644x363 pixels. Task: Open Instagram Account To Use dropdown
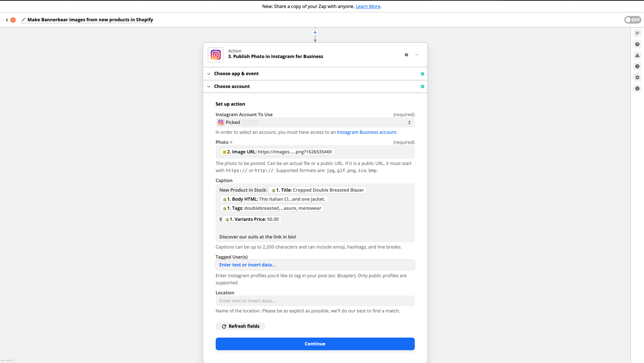(315, 122)
